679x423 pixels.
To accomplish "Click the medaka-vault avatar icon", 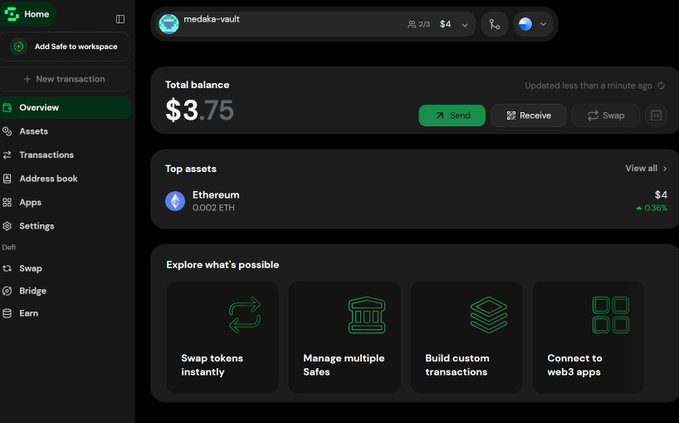I will pyautogui.click(x=169, y=24).
